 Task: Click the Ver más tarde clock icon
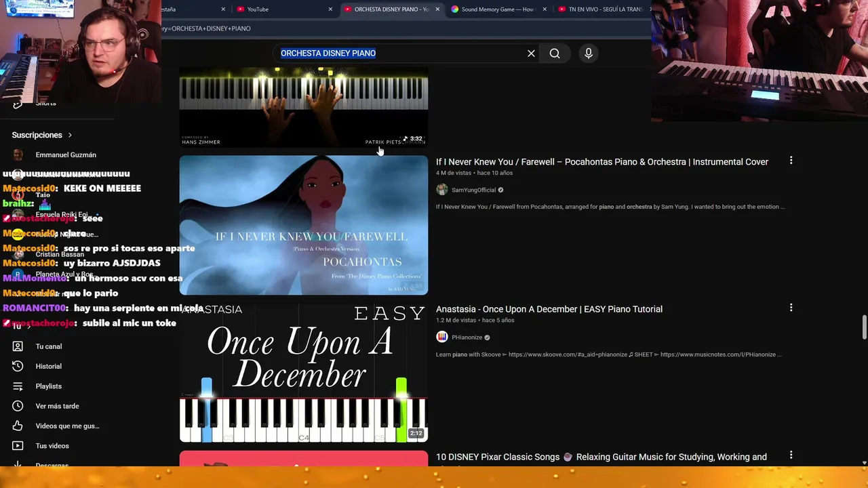[x=18, y=406]
